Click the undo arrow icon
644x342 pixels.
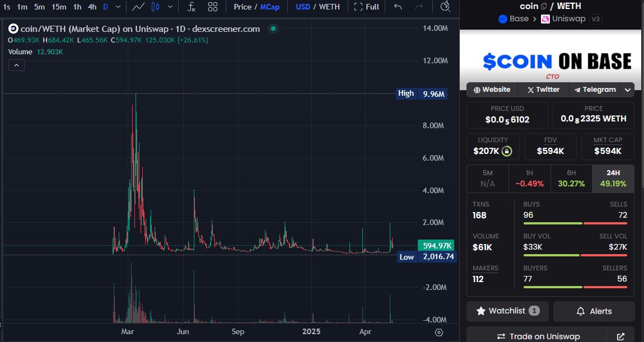tap(398, 7)
